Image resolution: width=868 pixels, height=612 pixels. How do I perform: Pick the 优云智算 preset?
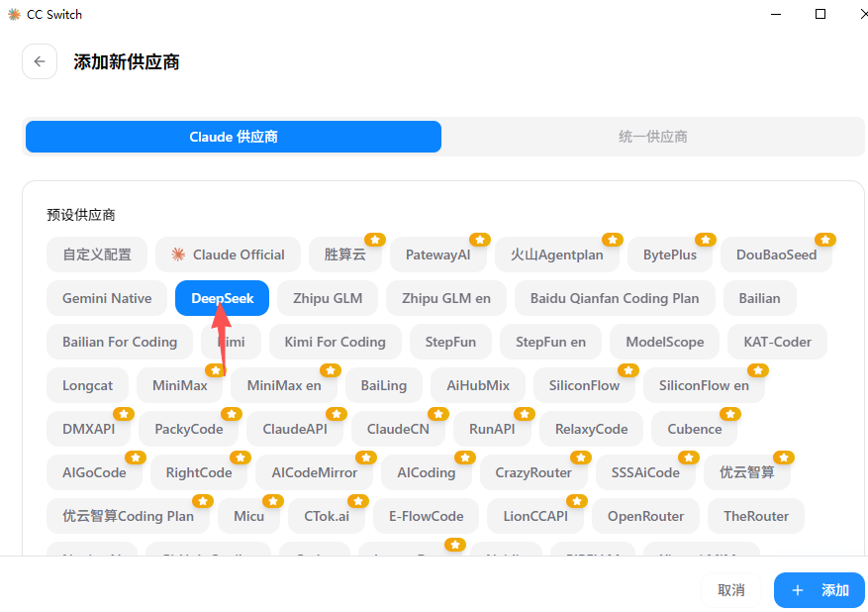point(747,472)
